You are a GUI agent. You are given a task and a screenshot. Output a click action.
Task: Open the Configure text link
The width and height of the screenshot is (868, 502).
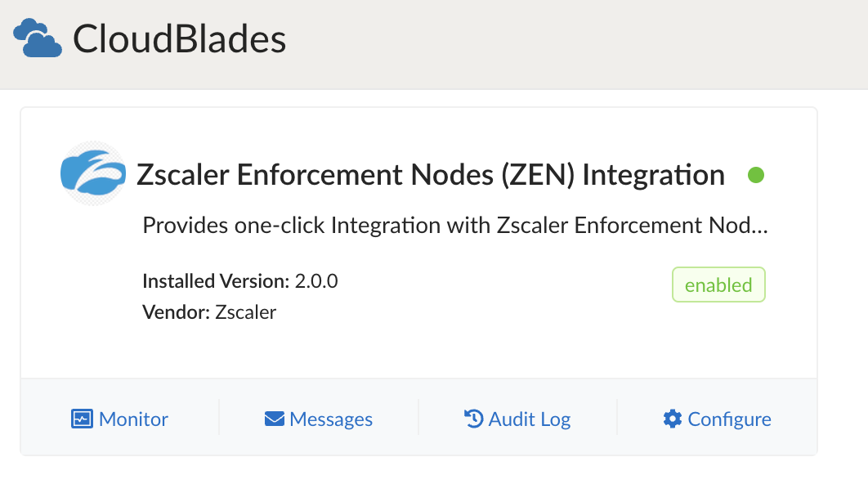click(x=729, y=419)
